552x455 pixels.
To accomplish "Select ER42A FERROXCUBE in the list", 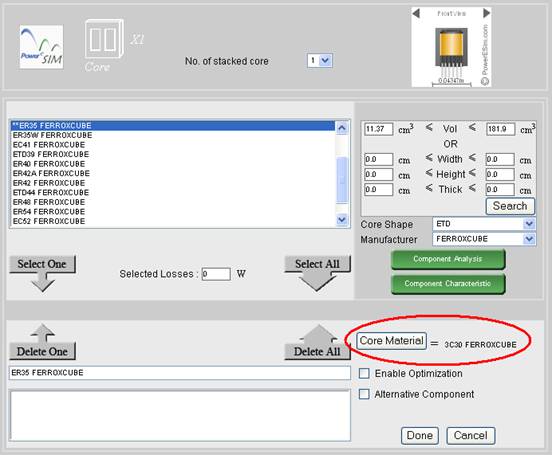I will (173, 173).
